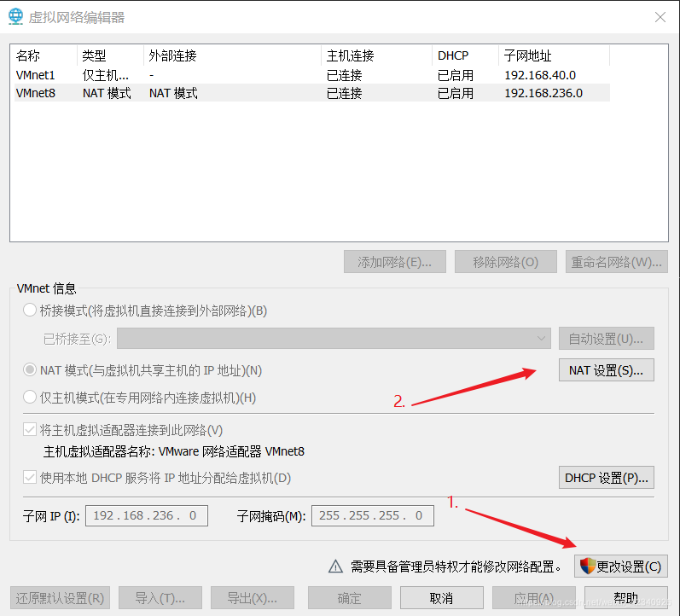Click the 帮助 button
Image resolution: width=680 pixels, height=616 pixels.
tap(625, 598)
